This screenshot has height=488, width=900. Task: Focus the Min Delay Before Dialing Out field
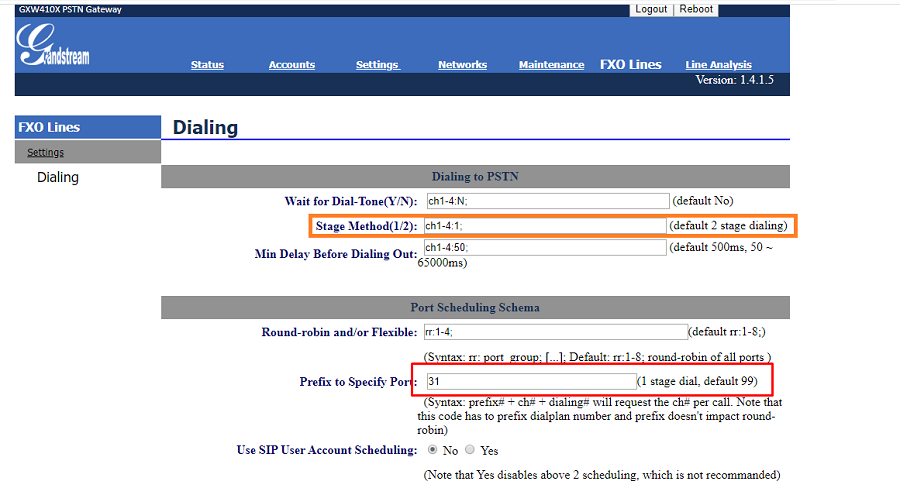tap(546, 247)
